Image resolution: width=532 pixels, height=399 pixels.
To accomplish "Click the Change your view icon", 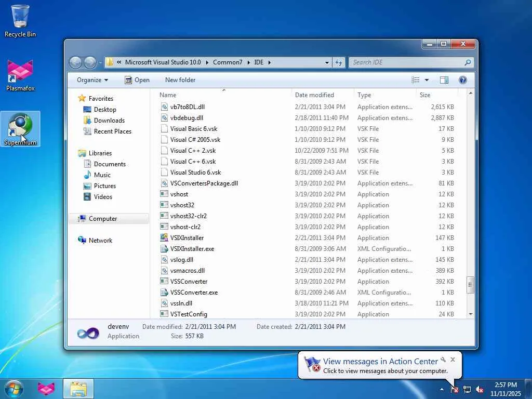I will coord(416,80).
